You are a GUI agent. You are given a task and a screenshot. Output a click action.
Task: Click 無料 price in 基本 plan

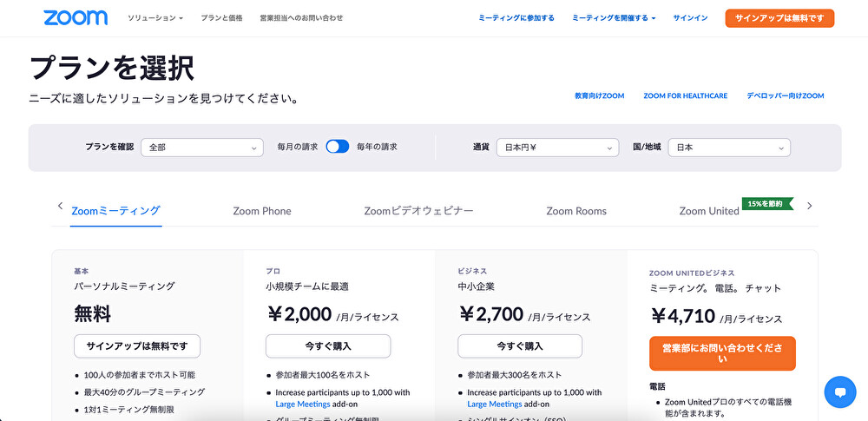pos(93,314)
